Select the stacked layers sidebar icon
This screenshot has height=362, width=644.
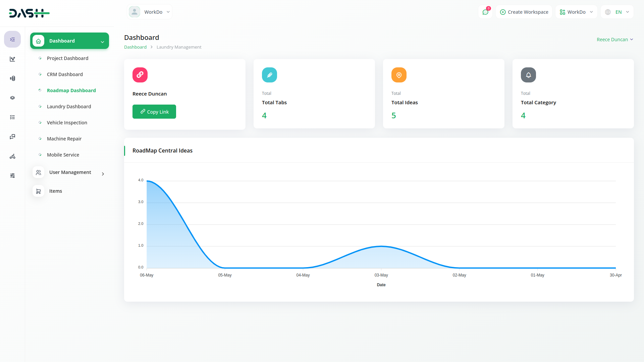pos(12,98)
